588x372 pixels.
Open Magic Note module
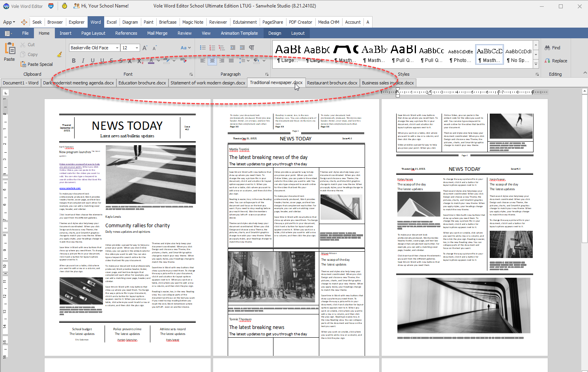(x=193, y=22)
